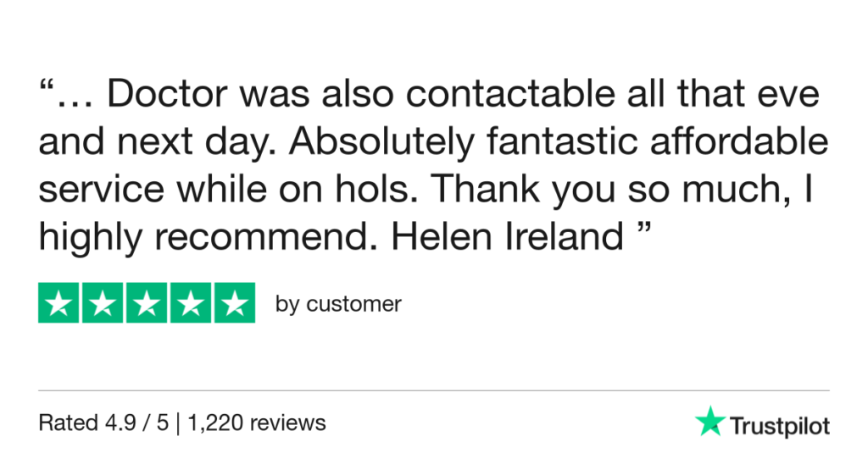Click the Trustpilot green star logo
Image resolution: width=868 pixels, height=453 pixels.
pos(708,422)
